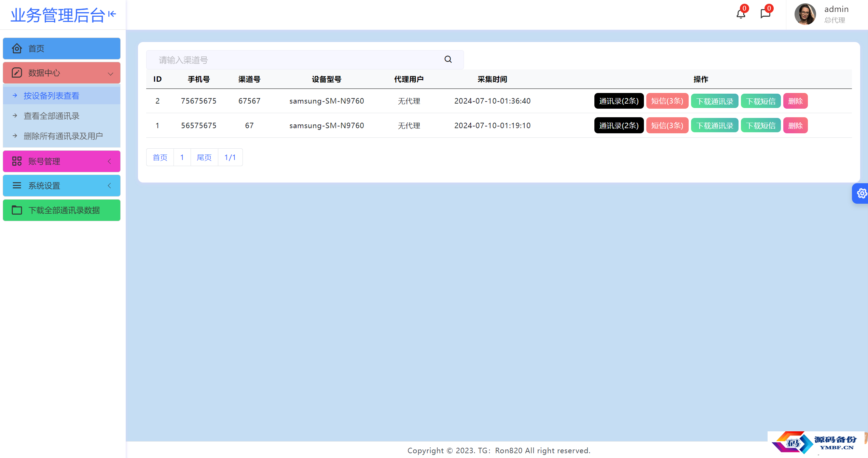The height and width of the screenshot is (458, 868).
Task: Click the hamburger icon beside 系统设置
Action: pos(17,186)
